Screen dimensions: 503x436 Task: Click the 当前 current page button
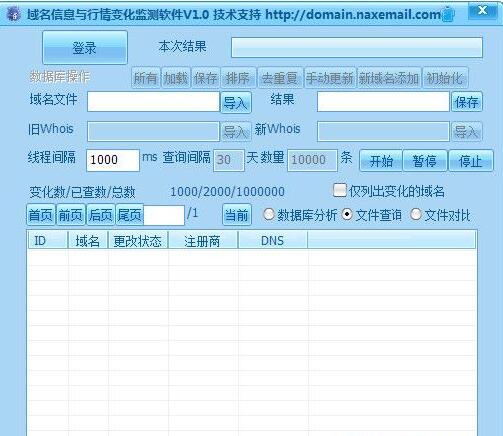coord(237,215)
